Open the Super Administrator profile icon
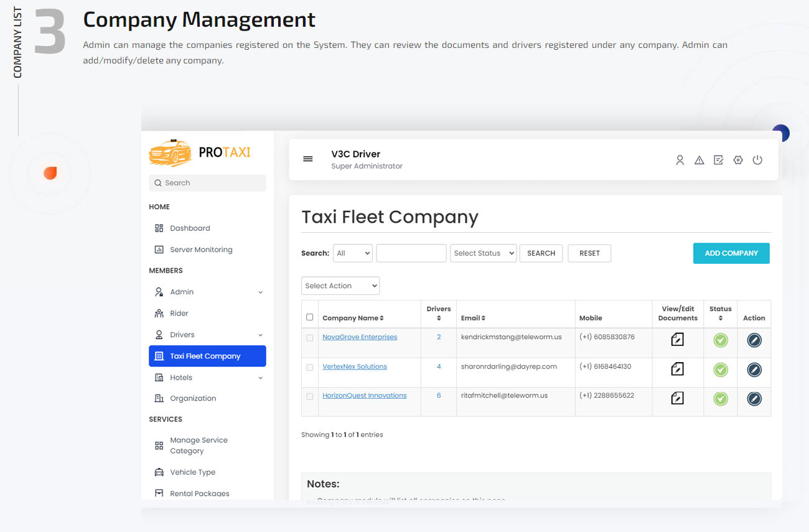 tap(680, 160)
